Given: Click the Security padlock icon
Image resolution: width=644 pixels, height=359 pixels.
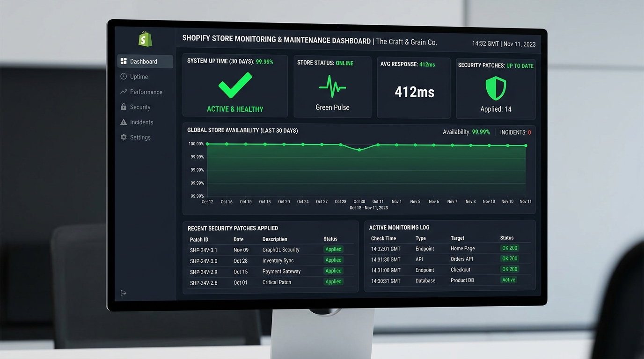Looking at the screenshot, I should tap(124, 107).
